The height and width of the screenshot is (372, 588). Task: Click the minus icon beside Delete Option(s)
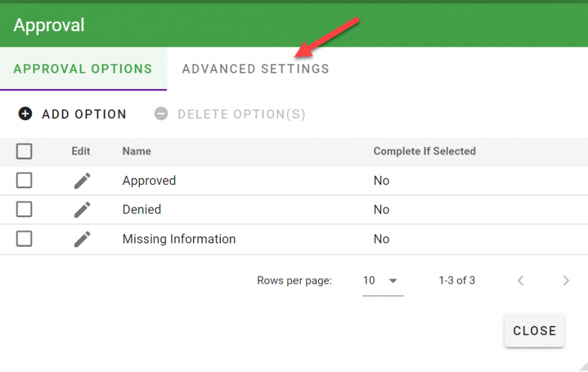point(160,114)
